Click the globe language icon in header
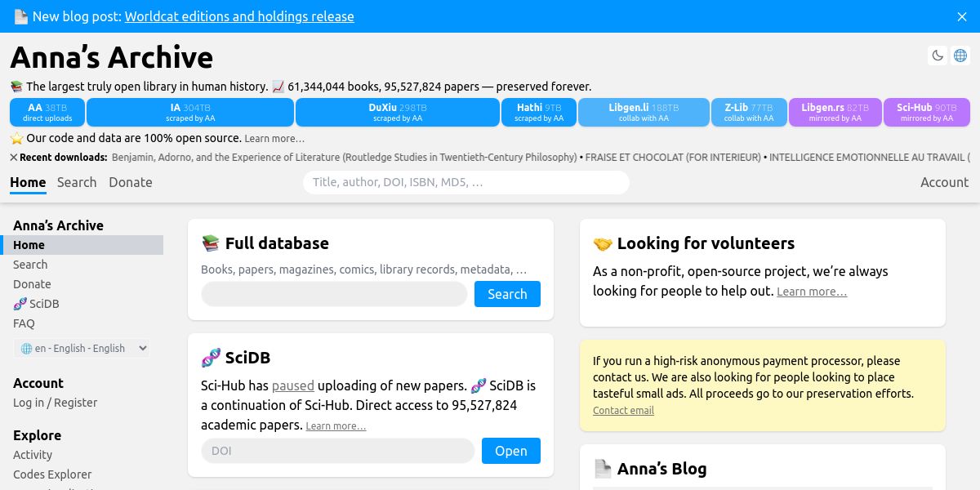The width and height of the screenshot is (980, 490). coord(960,56)
